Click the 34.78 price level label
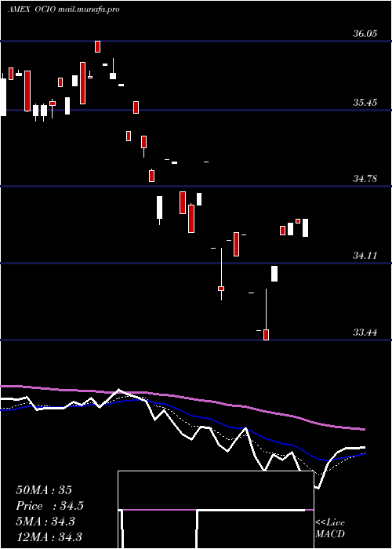Screen dimensions: 392x549 click(365, 179)
